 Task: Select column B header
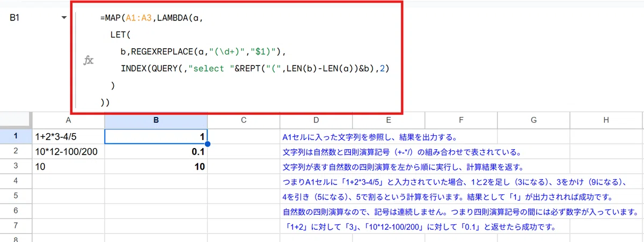156,121
